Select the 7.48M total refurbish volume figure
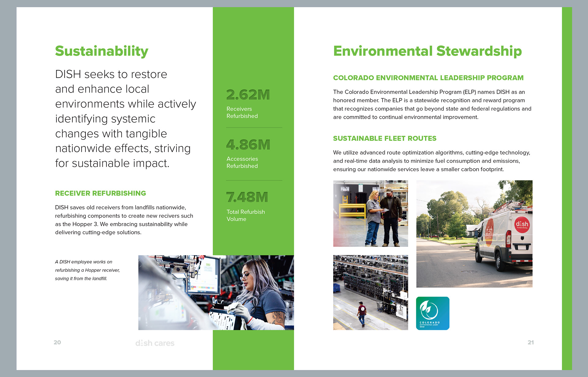The height and width of the screenshot is (377, 588). click(x=247, y=197)
